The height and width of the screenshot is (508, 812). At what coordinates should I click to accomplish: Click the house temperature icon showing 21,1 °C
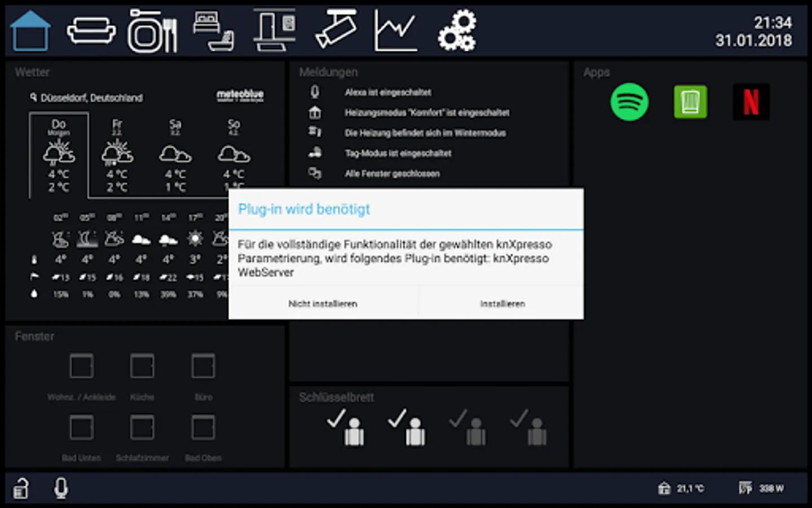(x=664, y=488)
